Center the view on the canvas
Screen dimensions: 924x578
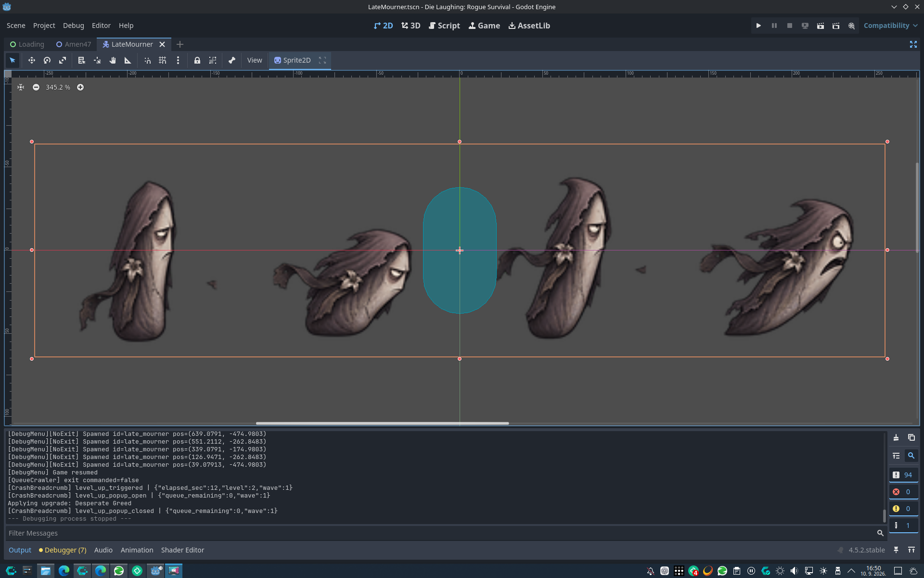coord(21,87)
